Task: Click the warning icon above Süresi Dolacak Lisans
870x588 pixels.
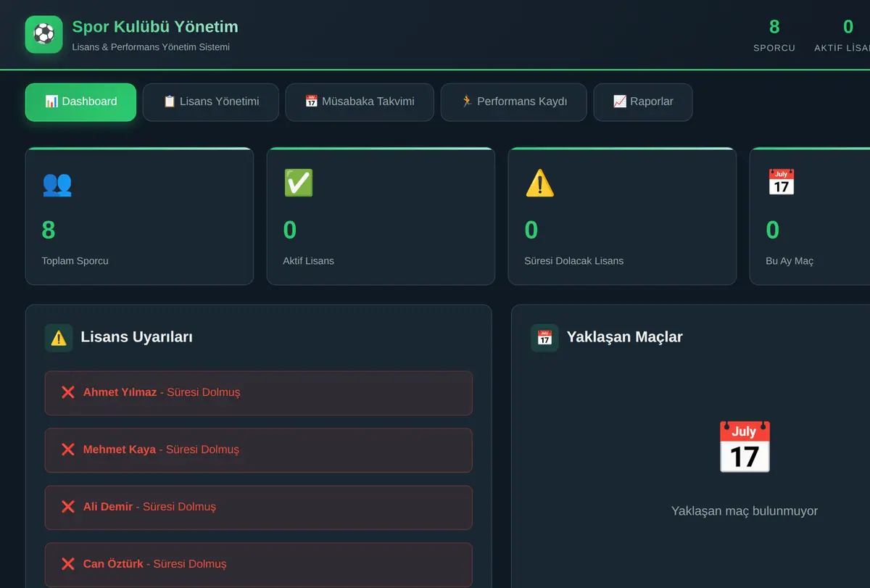Action: 540,183
